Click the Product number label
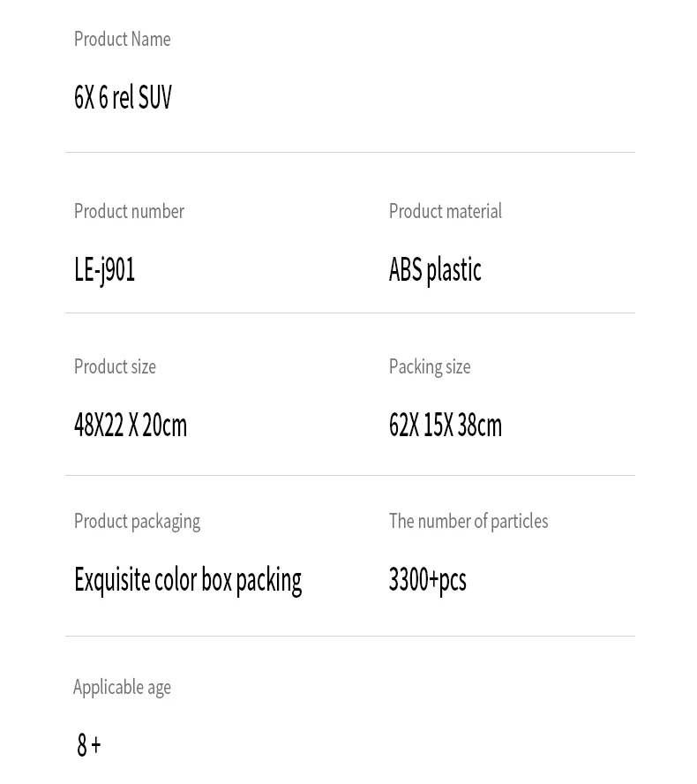The image size is (697, 784). coord(129,212)
